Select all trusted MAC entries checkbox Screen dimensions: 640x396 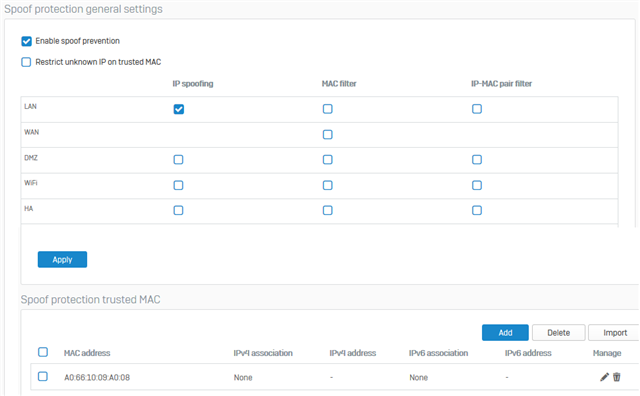pyautogui.click(x=43, y=352)
